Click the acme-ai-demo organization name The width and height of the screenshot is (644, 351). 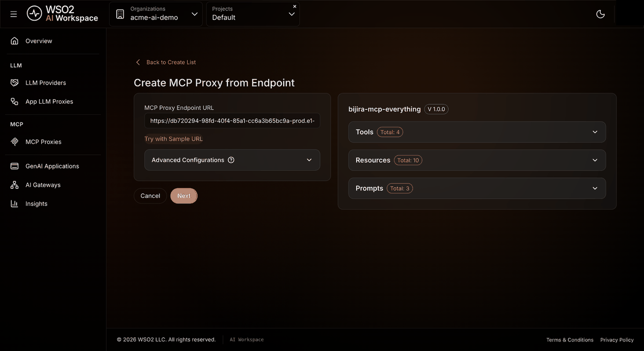tap(154, 18)
